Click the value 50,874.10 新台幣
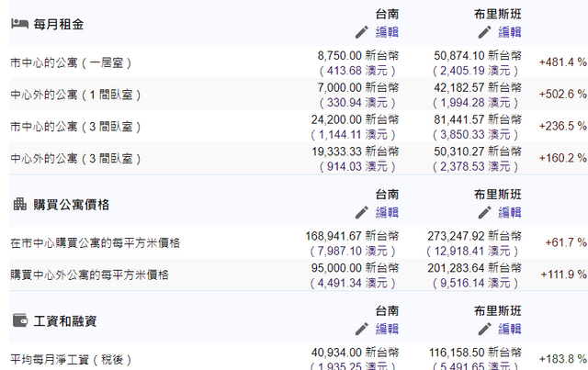This screenshot has height=370, width=588. pyautogui.click(x=478, y=55)
